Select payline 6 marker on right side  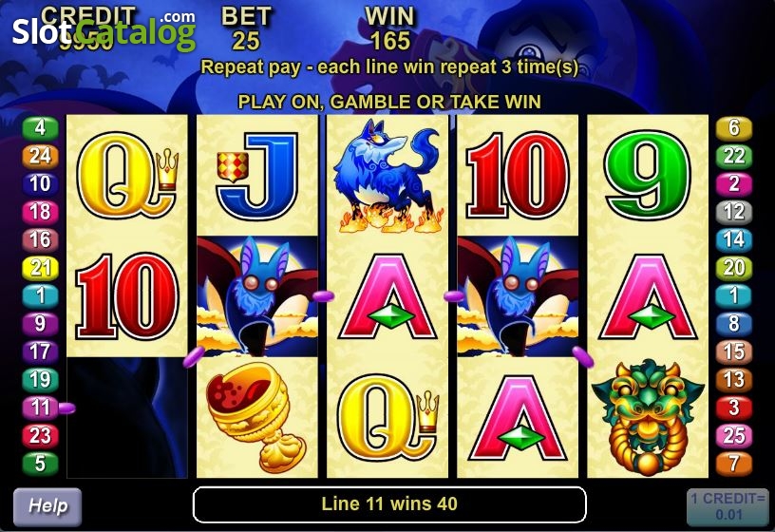point(734,128)
